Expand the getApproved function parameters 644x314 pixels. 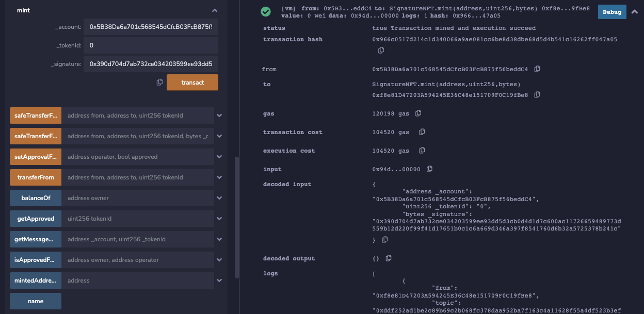[x=219, y=219]
